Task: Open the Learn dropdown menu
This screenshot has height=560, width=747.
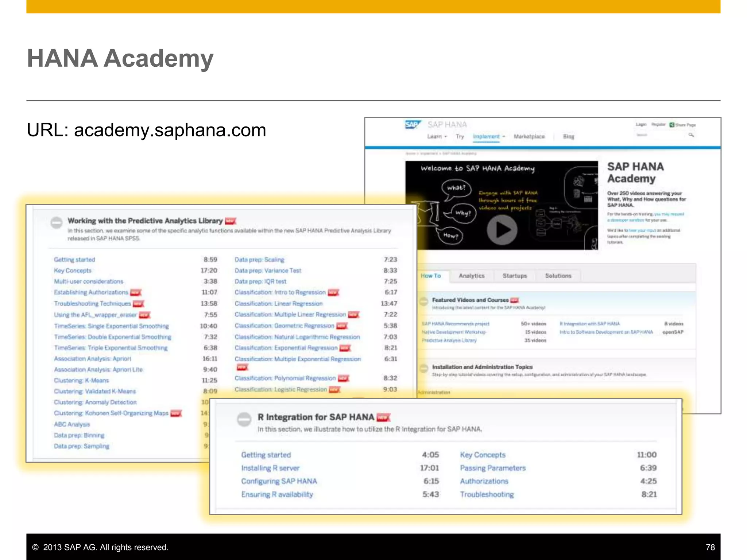Action: coord(437,136)
